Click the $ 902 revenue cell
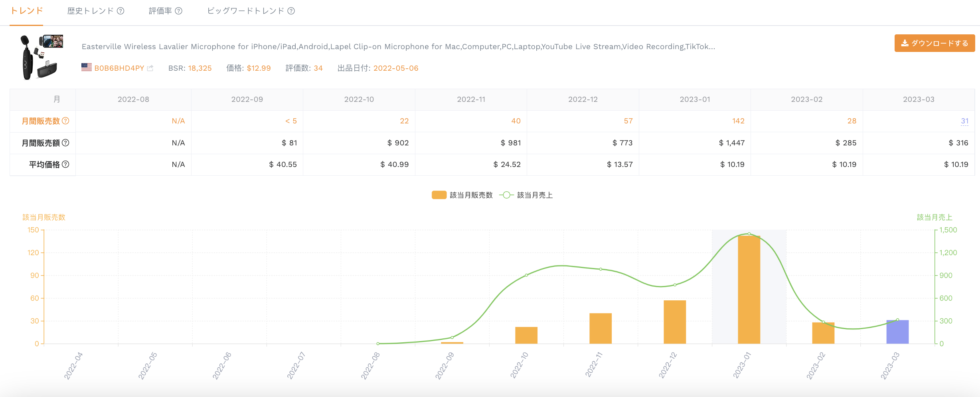Viewport: 980px width, 397px height. (359, 143)
